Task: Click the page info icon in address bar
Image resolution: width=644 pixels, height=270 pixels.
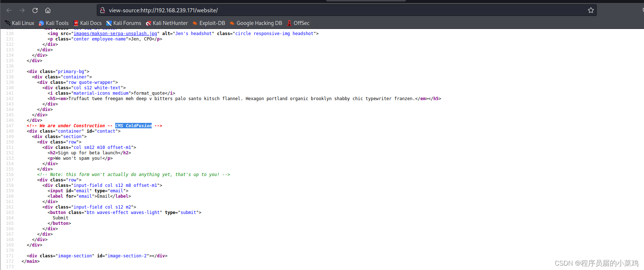Action: click(x=102, y=10)
